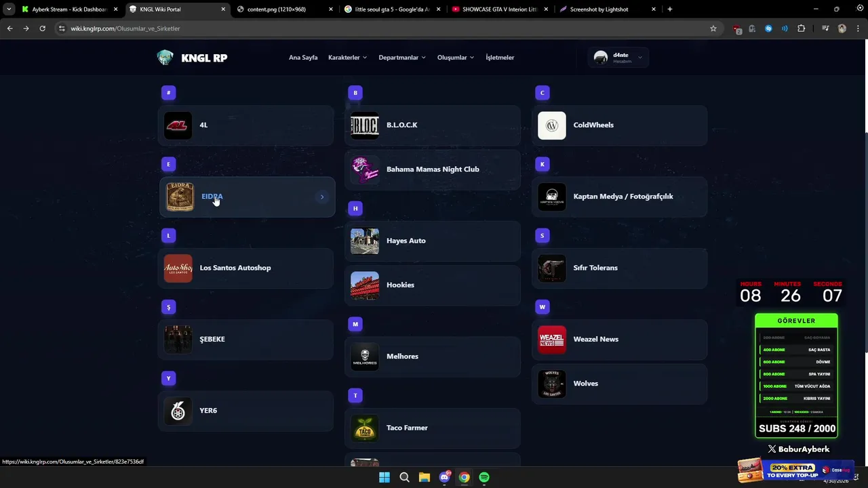
Task: Click the ŞEBEKE logo image
Action: (x=178, y=340)
